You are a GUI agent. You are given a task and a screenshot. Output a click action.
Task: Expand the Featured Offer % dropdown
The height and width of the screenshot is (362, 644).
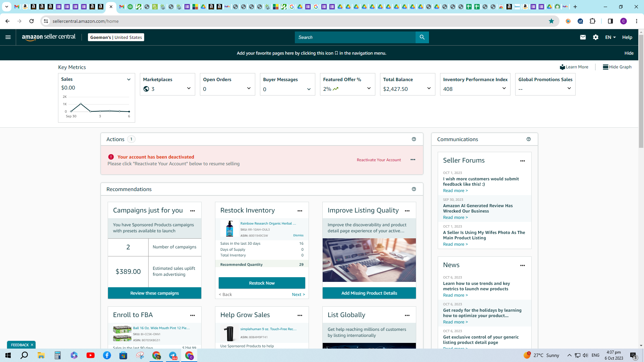pos(369,88)
